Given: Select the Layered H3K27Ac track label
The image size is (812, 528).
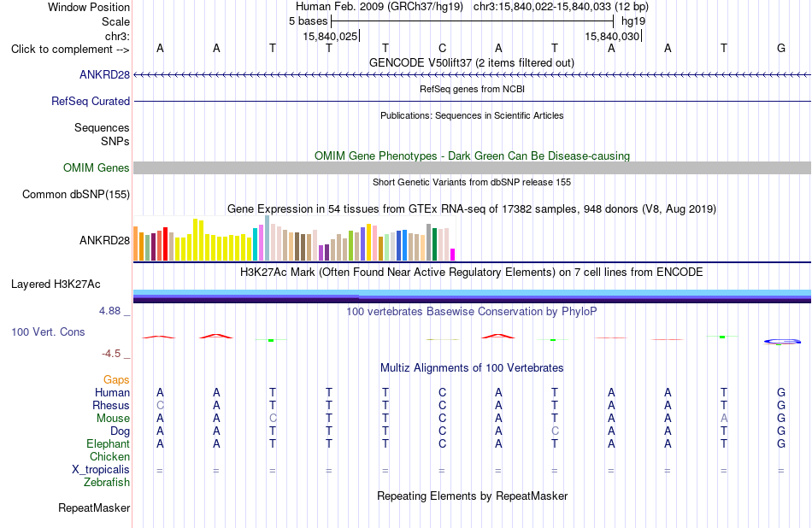Looking at the screenshot, I should point(56,285).
